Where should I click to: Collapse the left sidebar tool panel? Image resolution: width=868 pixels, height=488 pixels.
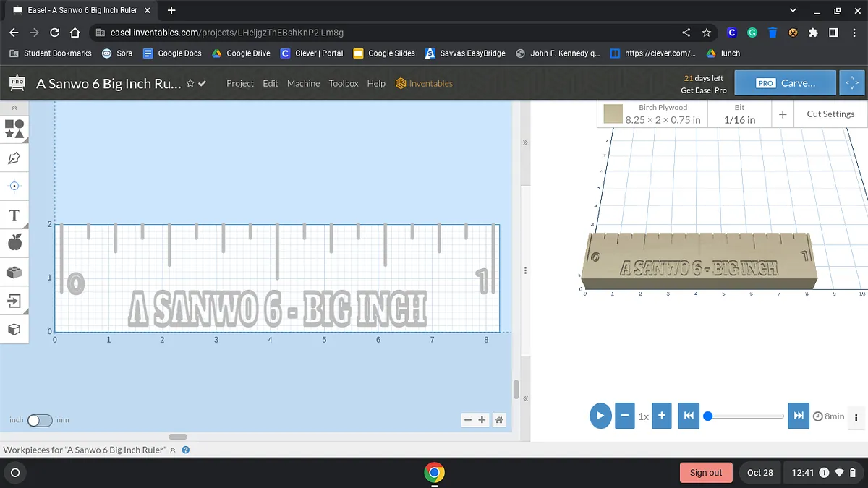click(14, 108)
